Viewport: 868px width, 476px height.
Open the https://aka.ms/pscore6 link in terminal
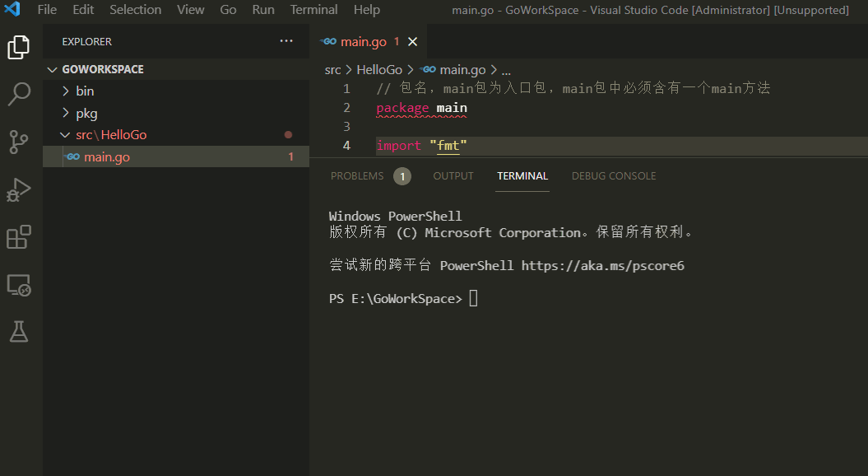click(x=602, y=266)
